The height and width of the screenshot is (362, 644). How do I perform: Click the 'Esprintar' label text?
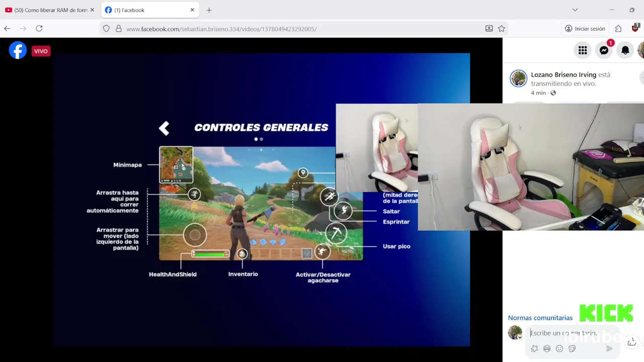point(396,222)
